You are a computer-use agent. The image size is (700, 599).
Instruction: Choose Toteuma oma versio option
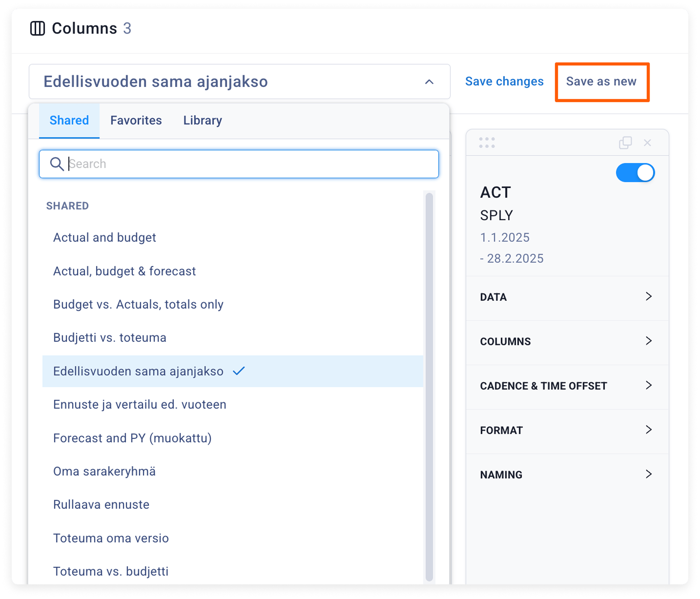pos(233,538)
